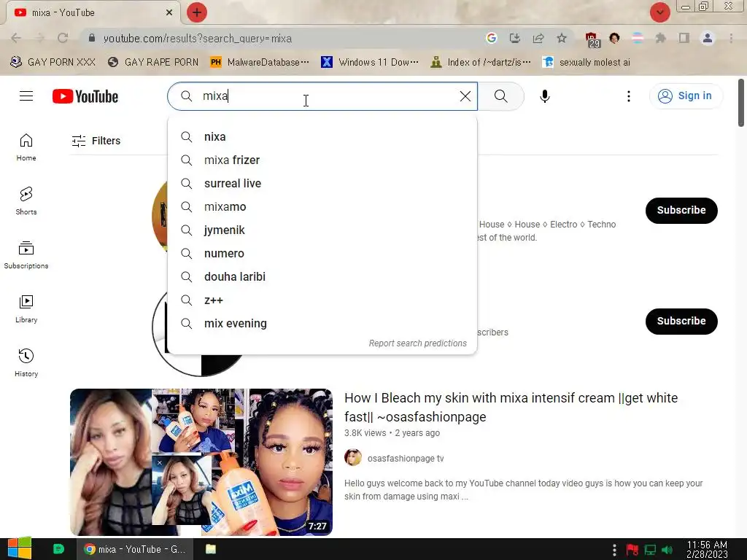This screenshot has width=747, height=560.
Task: Open the MalwareDatabase bookmark
Action: 260,63
